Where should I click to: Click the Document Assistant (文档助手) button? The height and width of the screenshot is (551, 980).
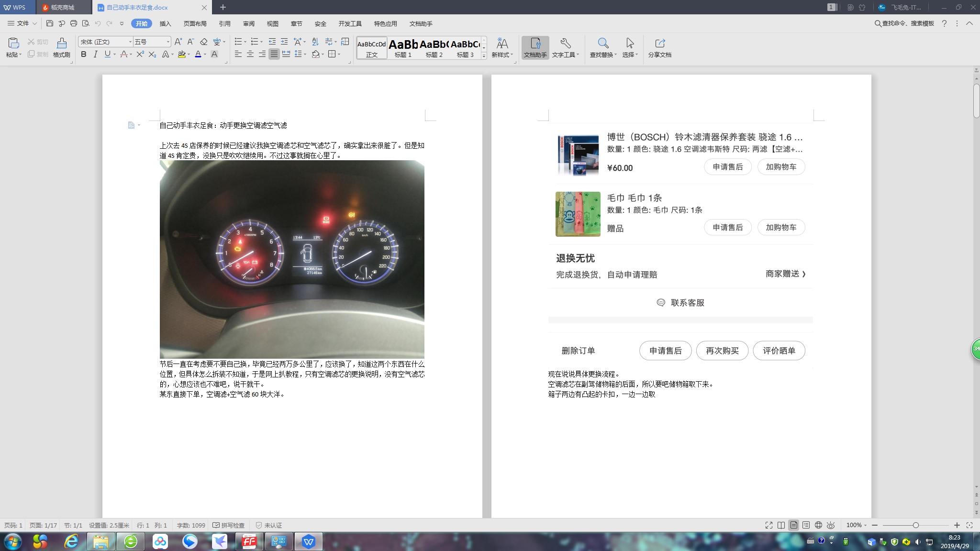[x=535, y=47]
